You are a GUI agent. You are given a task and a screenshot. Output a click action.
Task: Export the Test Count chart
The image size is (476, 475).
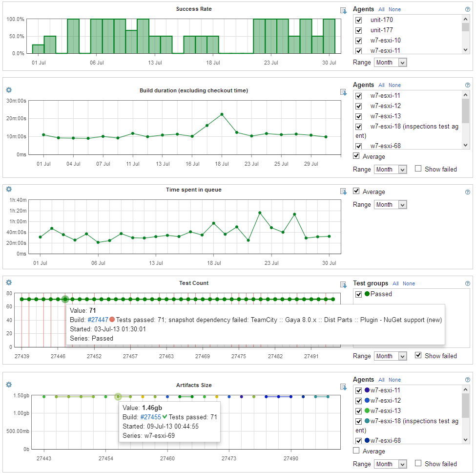point(343,284)
